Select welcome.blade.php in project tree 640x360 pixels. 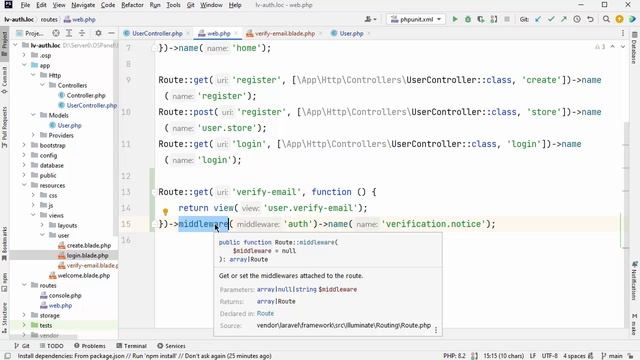pos(84,276)
